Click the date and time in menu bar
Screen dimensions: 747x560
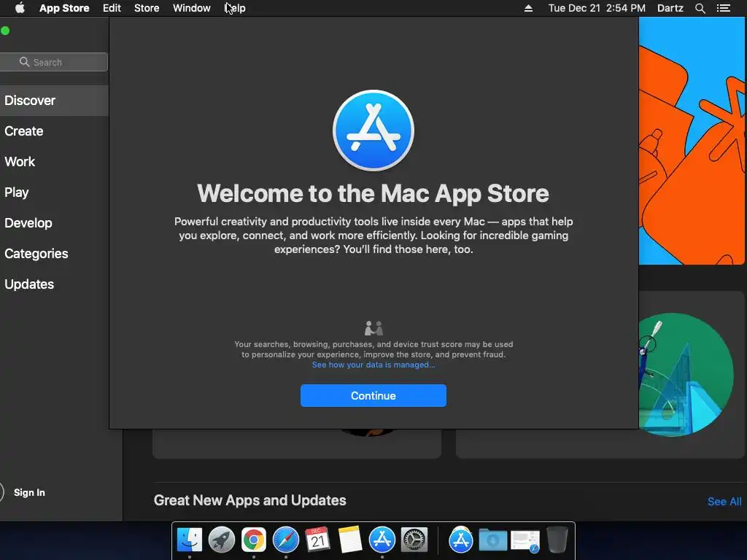597,8
